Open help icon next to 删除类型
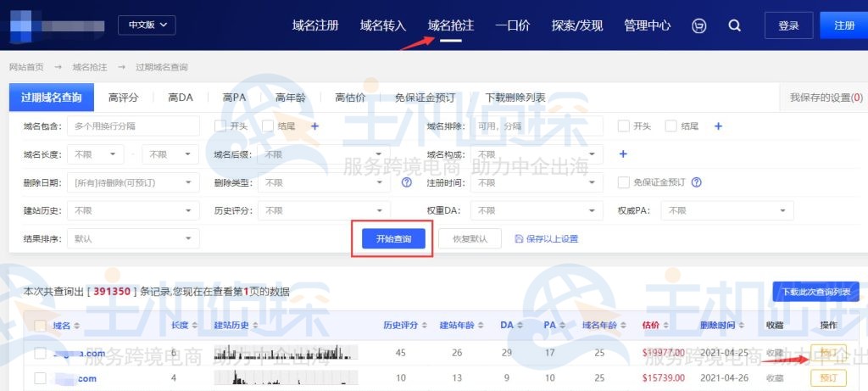 coord(407,182)
